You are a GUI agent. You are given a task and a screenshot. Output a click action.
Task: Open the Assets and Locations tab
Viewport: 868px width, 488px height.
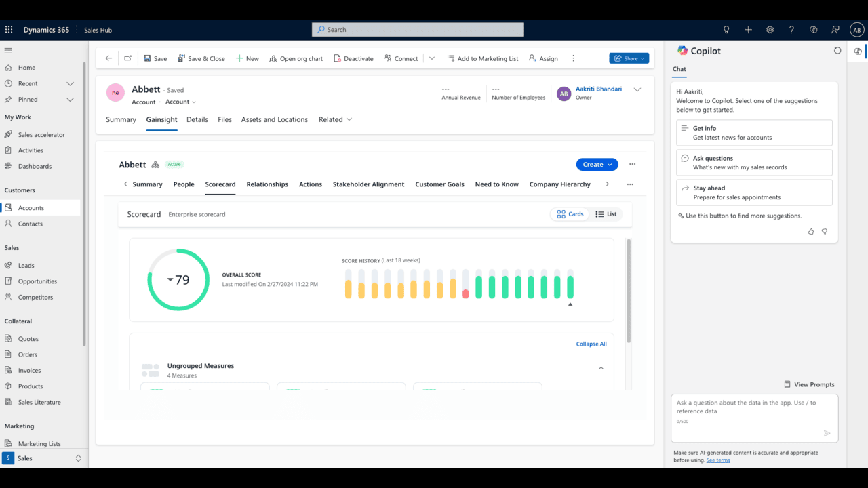pos(275,119)
